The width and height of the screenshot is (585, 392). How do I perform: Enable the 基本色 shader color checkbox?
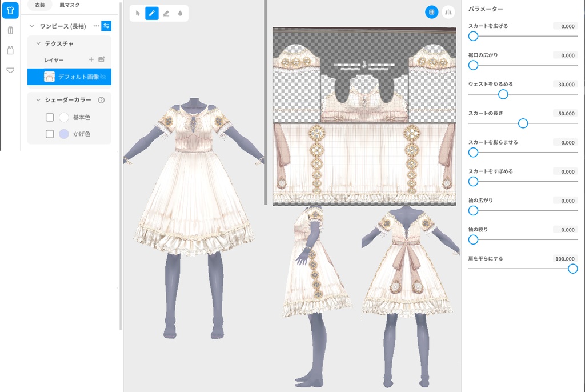[x=49, y=117]
